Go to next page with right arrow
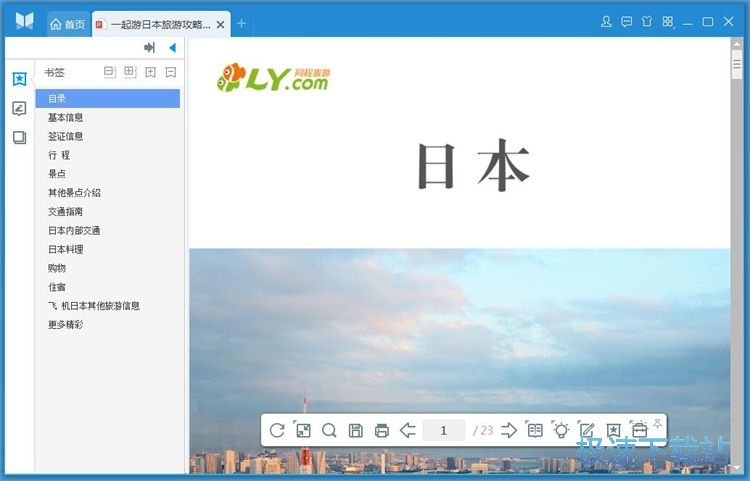The image size is (750, 481). pyautogui.click(x=509, y=430)
